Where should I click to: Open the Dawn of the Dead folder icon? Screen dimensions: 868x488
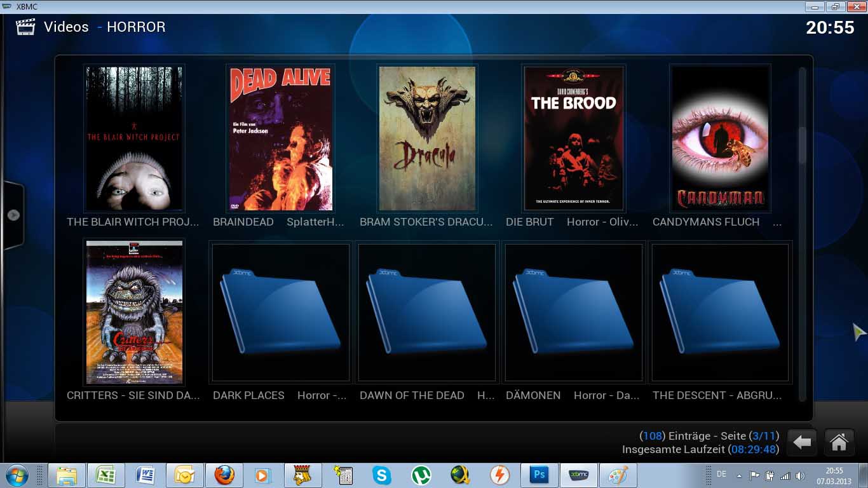(427, 312)
